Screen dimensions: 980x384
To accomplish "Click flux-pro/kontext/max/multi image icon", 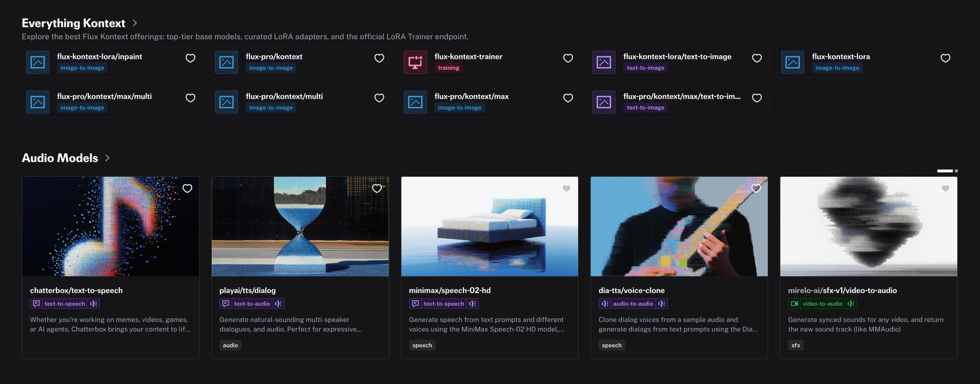I will [38, 102].
